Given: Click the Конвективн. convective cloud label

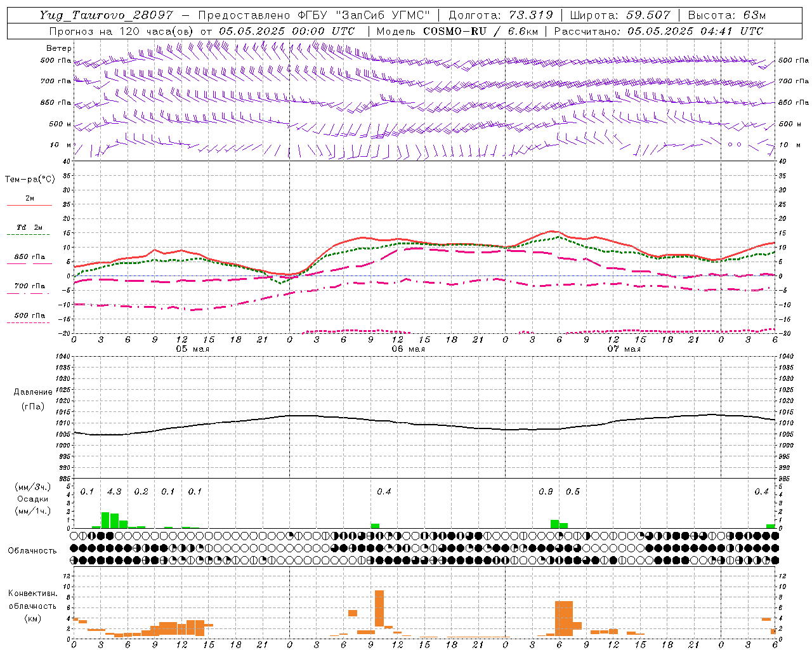Looking at the screenshot, I should tap(33, 594).
